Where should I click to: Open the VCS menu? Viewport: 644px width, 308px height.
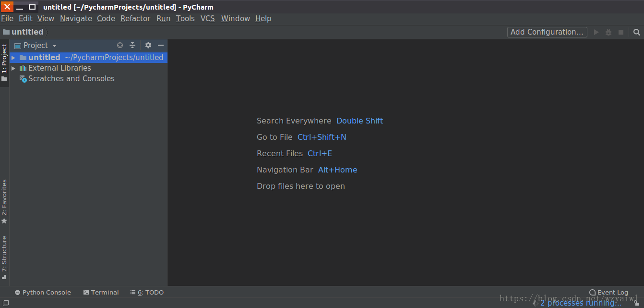[x=208, y=18]
